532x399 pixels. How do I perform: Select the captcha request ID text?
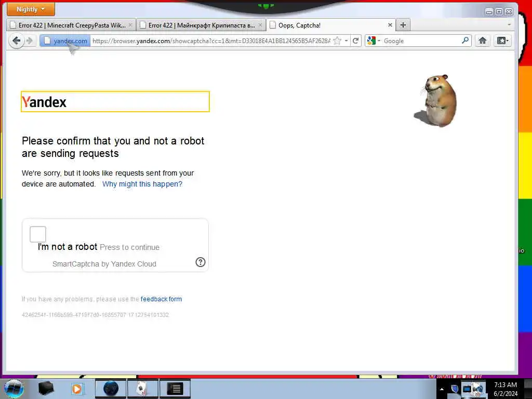pyautogui.click(x=96, y=315)
